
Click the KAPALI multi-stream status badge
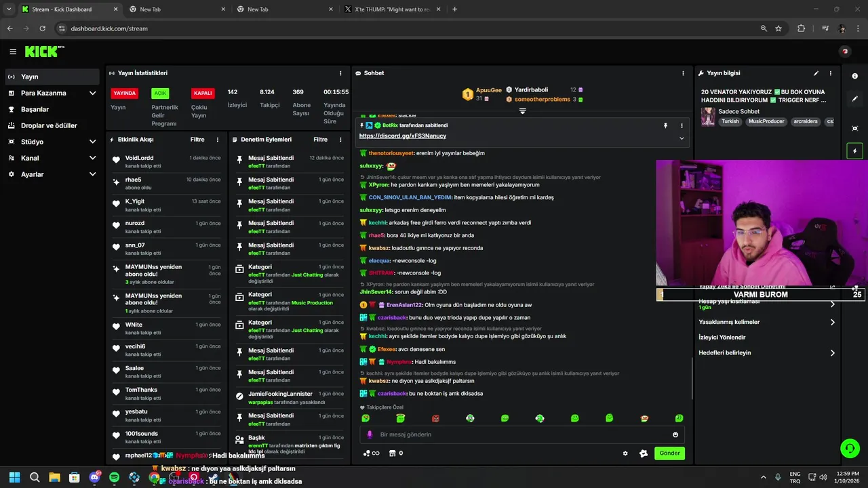click(203, 94)
